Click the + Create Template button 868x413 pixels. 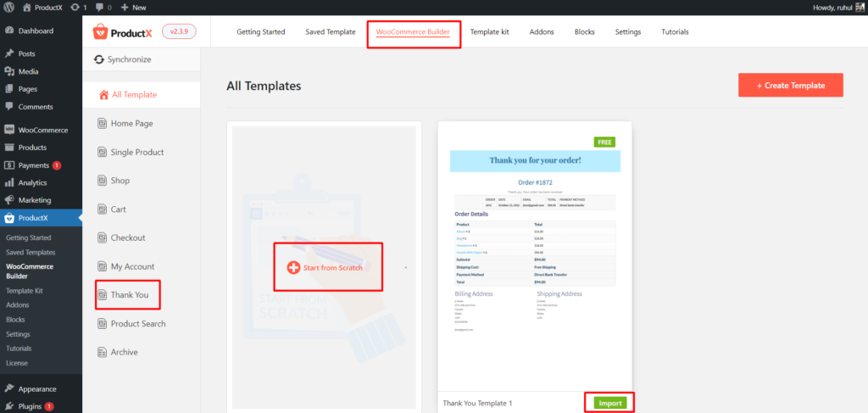pyautogui.click(x=791, y=86)
